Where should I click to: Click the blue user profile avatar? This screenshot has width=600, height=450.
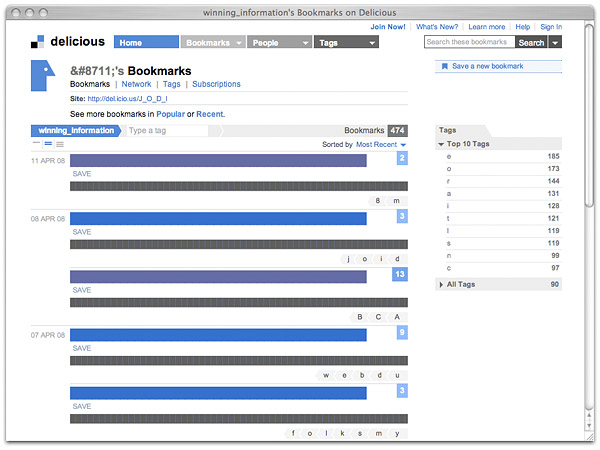coord(42,75)
